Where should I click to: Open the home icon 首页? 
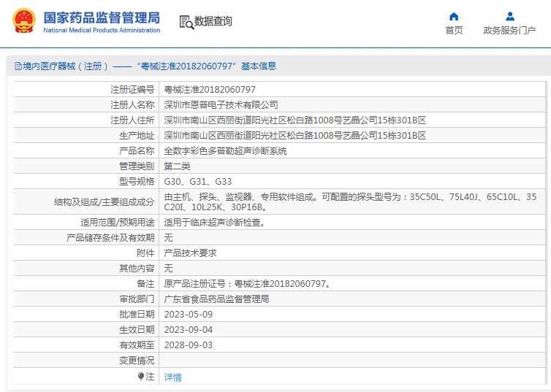[454, 17]
